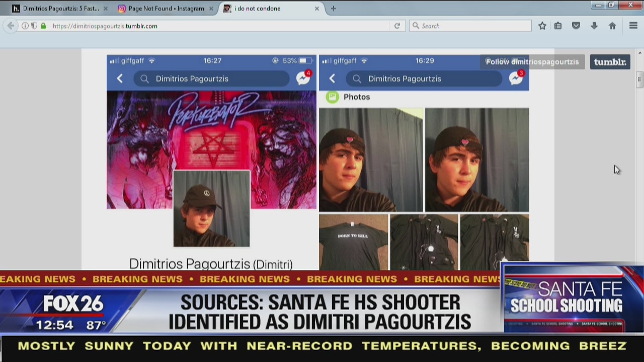Screen dimensions: 644x362
Task: Open the Pocket save icon
Action: point(576,26)
